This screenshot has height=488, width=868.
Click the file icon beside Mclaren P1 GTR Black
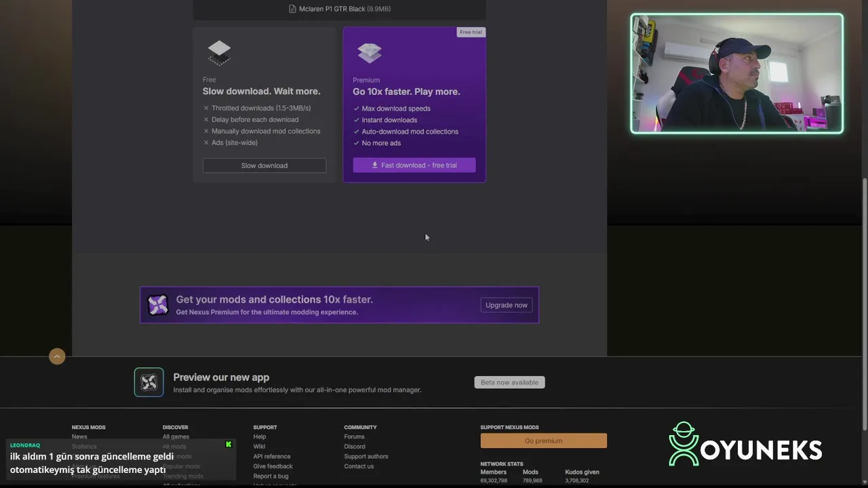click(292, 9)
